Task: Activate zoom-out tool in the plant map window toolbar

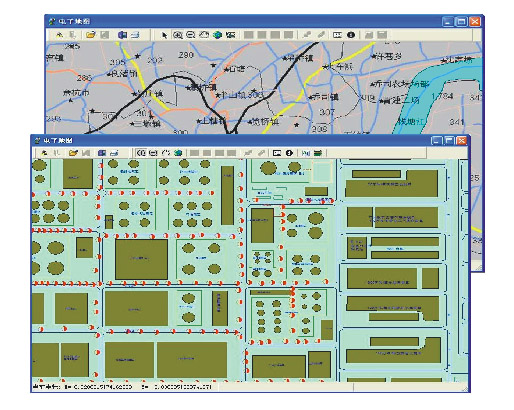Action: [x=153, y=153]
